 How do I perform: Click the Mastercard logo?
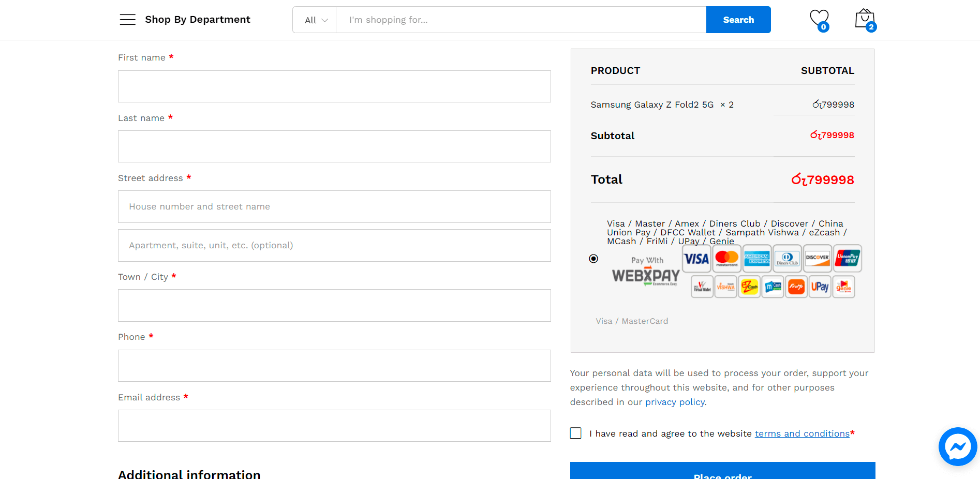tap(726, 259)
